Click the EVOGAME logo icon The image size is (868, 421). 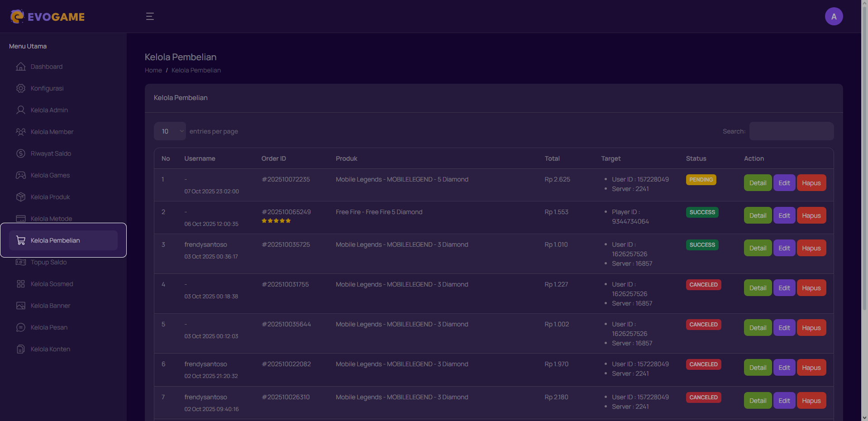[x=17, y=16]
